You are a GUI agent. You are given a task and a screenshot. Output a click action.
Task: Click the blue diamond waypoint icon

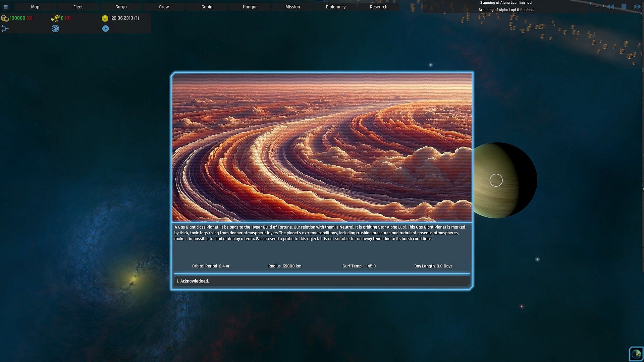pos(106,29)
